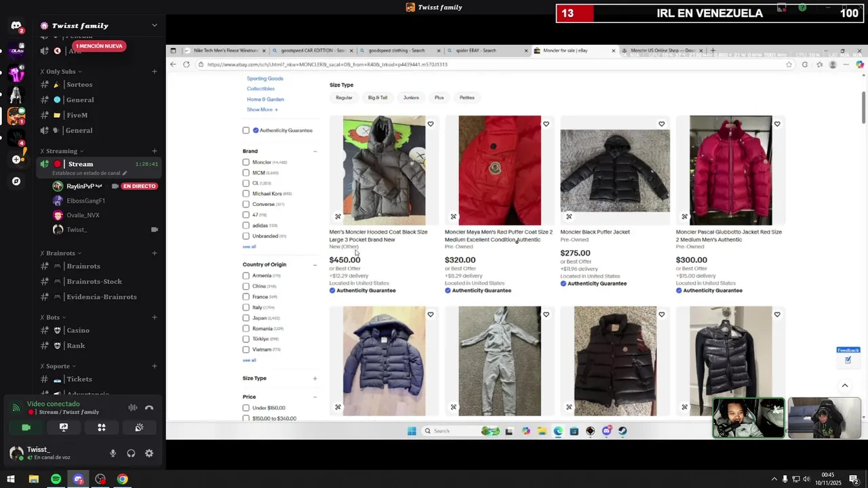
Task: Click the browser back arrow
Action: click(173, 64)
